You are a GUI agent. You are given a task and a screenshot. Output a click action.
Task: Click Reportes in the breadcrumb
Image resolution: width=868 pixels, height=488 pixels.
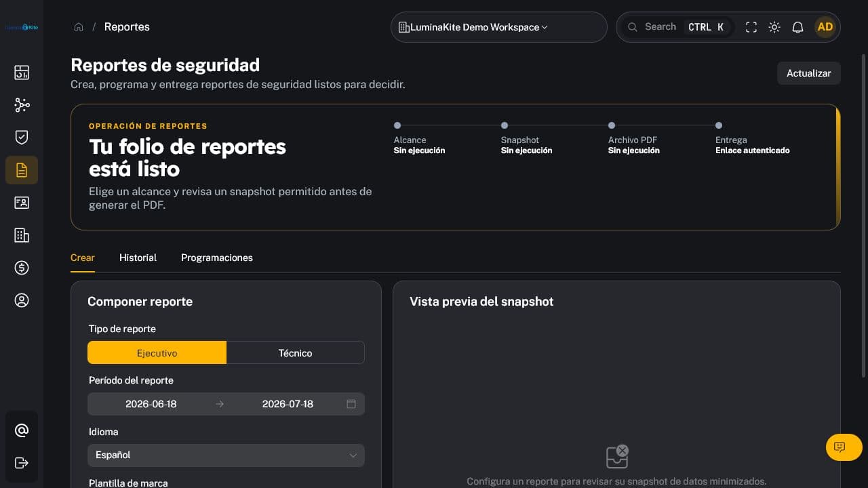coord(127,27)
